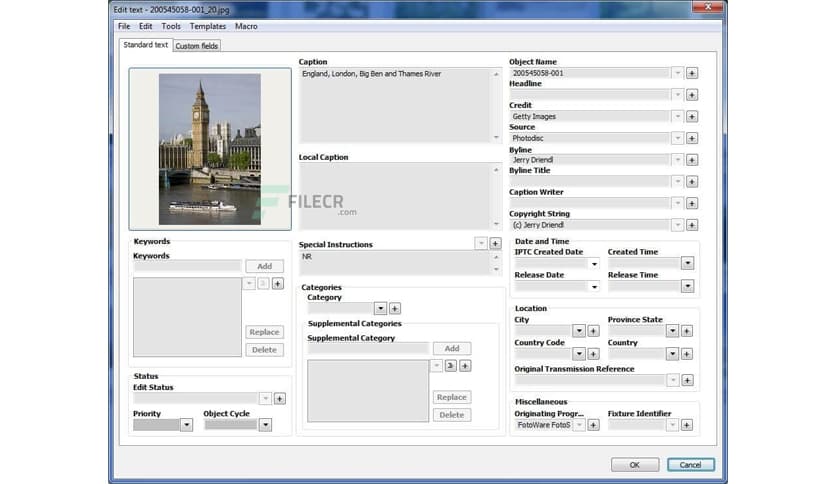Click the Supplemental Category Delete button

tap(452, 415)
